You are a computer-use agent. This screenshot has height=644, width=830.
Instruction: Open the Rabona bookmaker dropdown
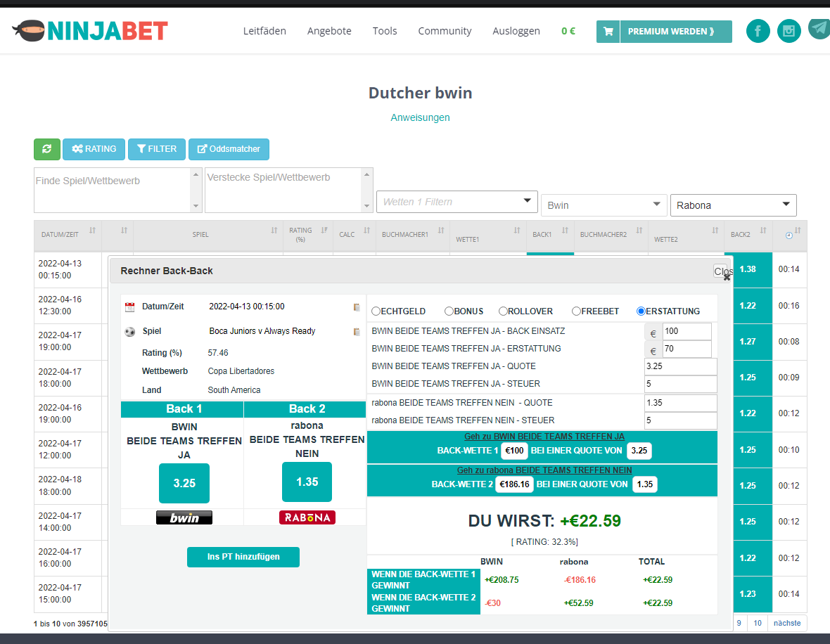[733, 205]
